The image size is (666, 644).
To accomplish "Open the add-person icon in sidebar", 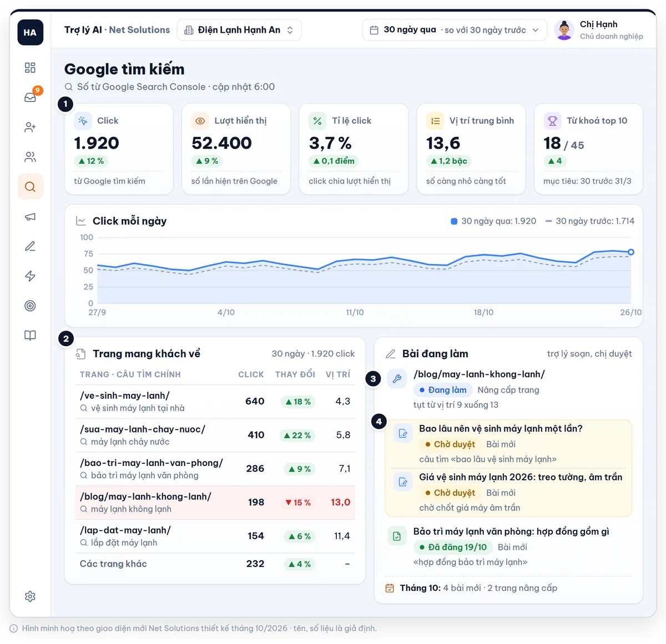I will (30, 128).
